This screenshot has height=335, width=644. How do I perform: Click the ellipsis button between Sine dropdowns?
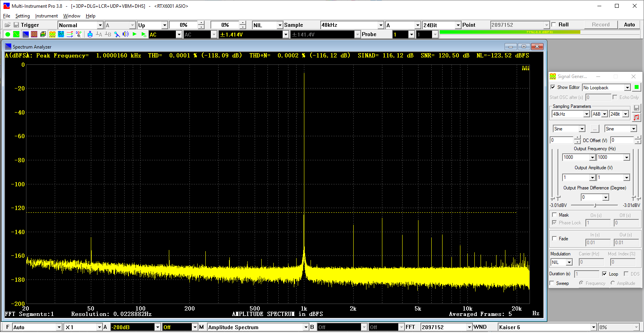coord(595,129)
